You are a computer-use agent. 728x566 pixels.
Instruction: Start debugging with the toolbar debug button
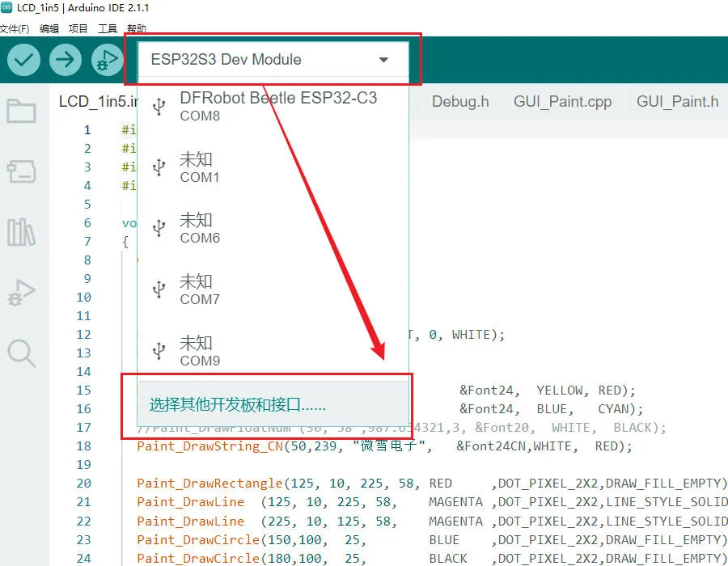107,60
